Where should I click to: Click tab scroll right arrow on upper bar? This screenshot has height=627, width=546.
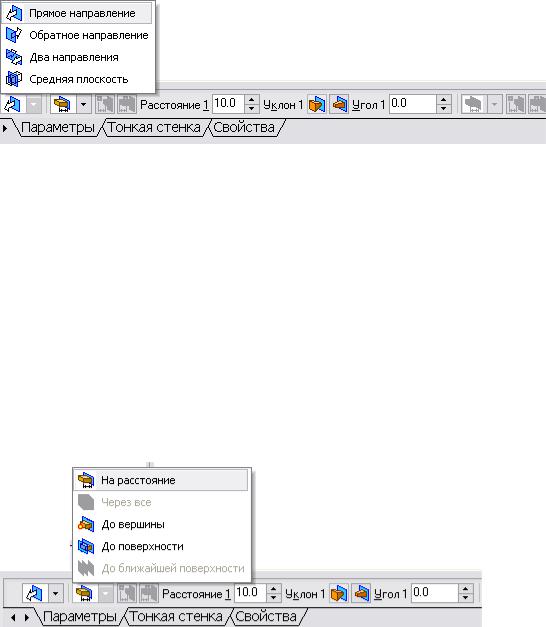(5, 128)
